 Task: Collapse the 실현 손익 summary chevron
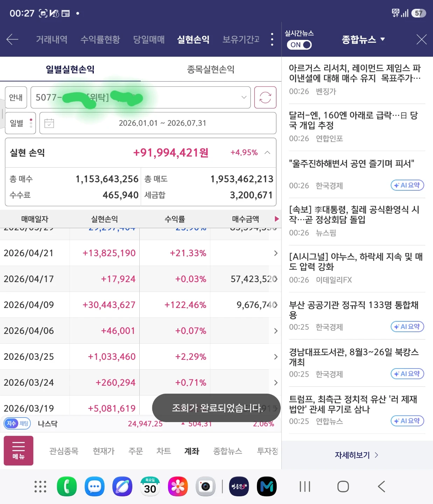267,153
